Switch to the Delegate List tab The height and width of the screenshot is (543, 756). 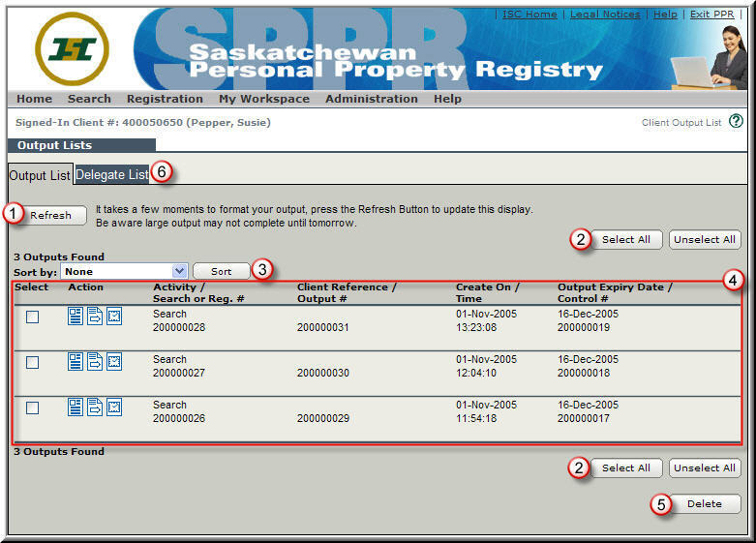tap(112, 174)
